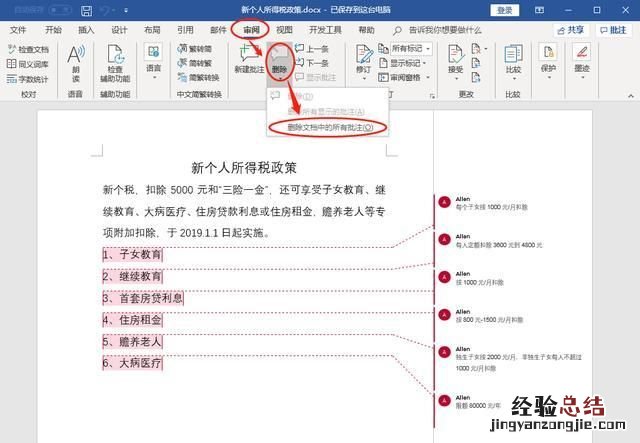Select Delete All Comments in Document (删除文档中的所有批注)

click(x=329, y=128)
